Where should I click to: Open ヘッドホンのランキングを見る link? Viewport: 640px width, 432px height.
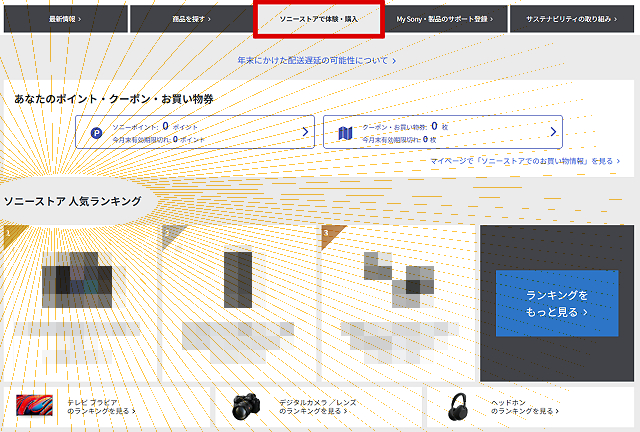pos(524,407)
